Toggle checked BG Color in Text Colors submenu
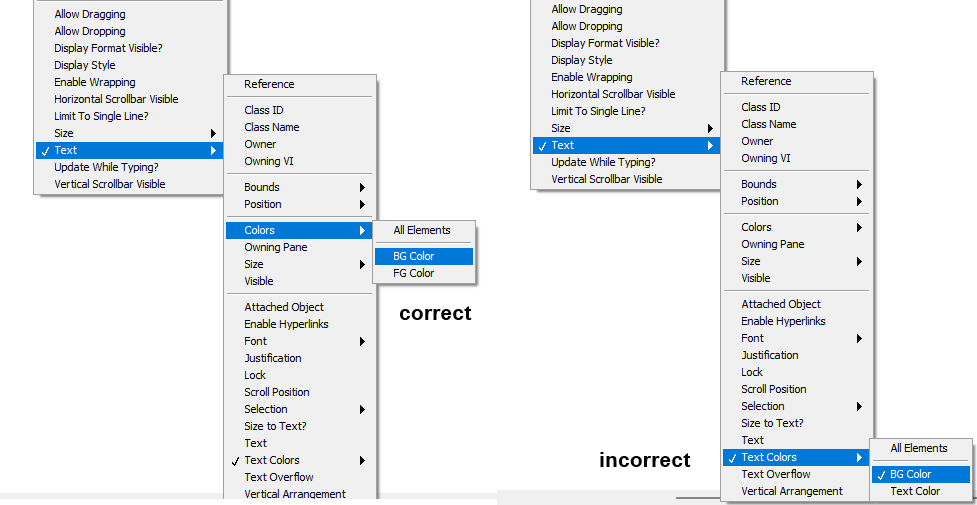Image resolution: width=977 pixels, height=505 pixels. (911, 474)
